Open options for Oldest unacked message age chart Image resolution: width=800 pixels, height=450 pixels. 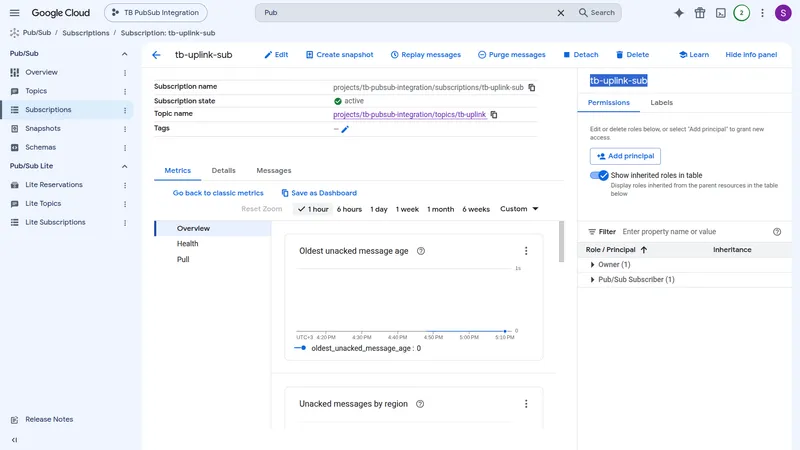[x=526, y=251]
